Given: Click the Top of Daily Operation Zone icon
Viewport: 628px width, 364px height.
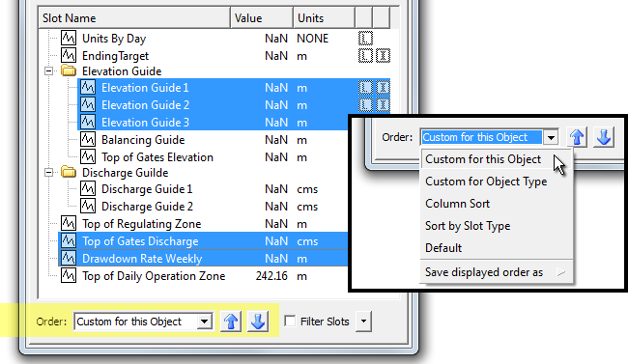Looking at the screenshot, I should click(x=69, y=275).
